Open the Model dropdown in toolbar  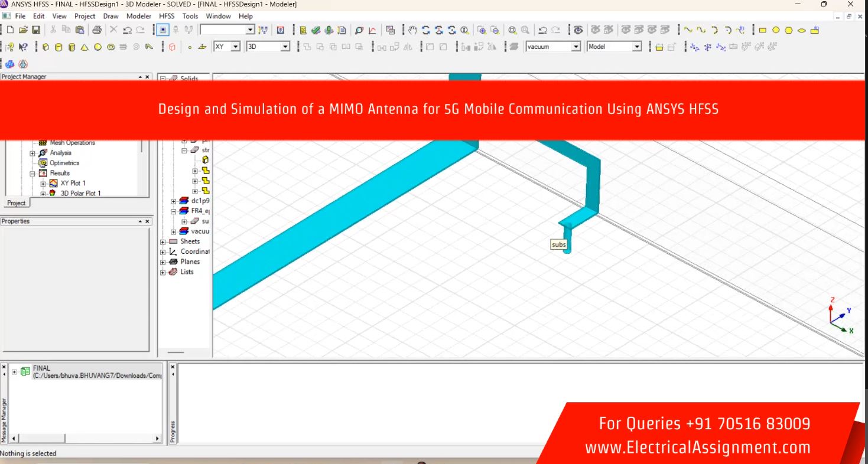coord(637,47)
